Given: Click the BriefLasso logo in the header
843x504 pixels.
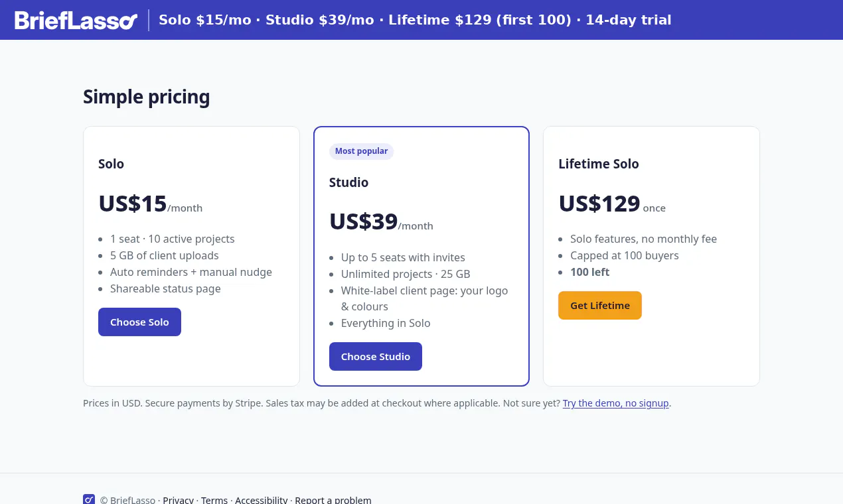Looking at the screenshot, I should click(76, 20).
